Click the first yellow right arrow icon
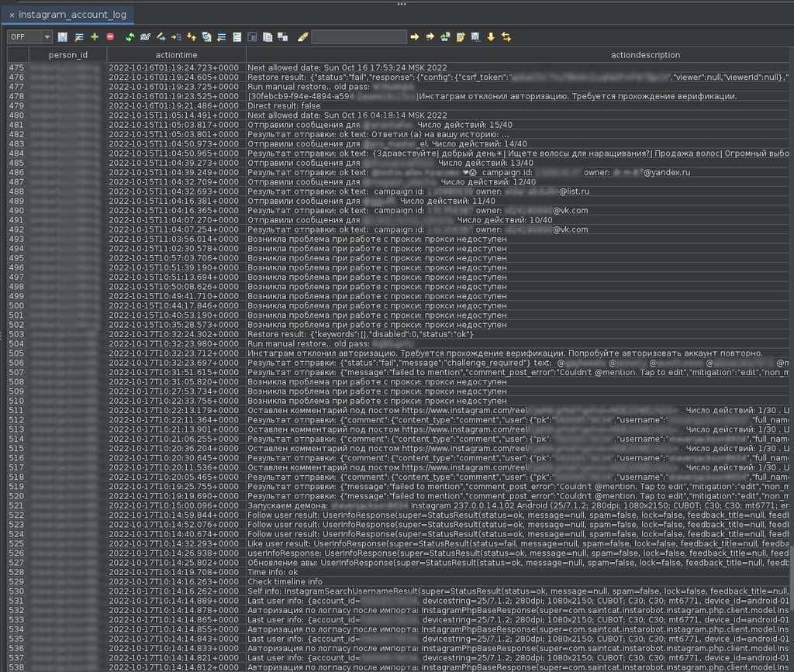Viewport: 794px width, 672px height. point(415,37)
